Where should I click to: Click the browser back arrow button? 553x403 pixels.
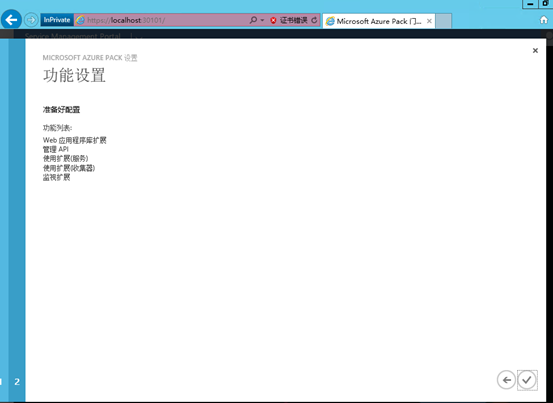point(11,19)
